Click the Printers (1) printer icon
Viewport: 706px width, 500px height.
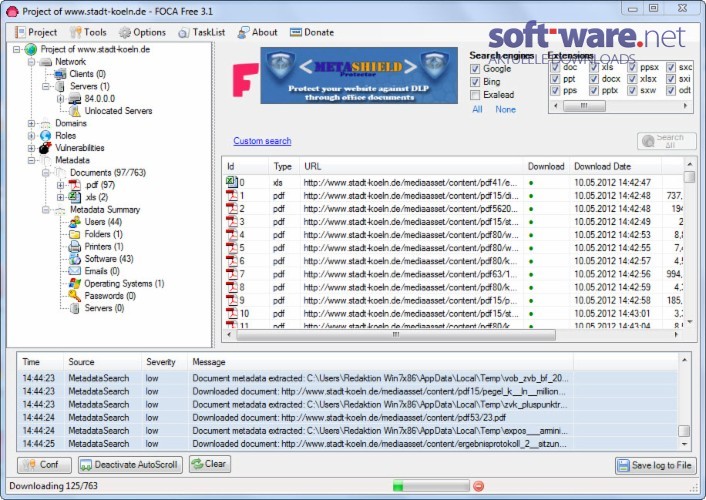74,247
